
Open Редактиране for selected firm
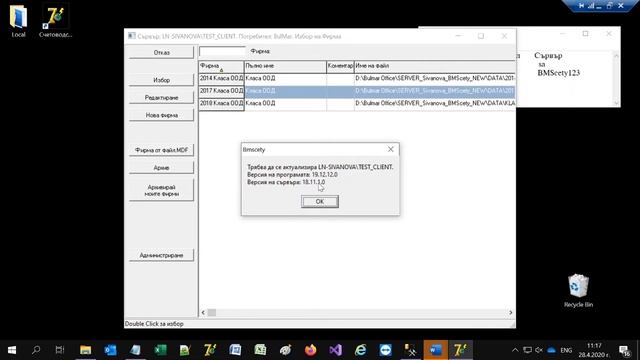tap(162, 98)
